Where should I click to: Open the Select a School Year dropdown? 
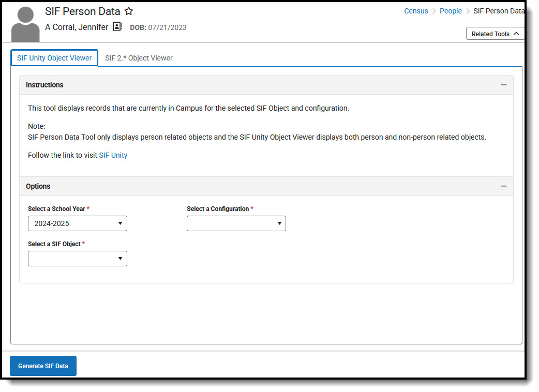(x=78, y=223)
